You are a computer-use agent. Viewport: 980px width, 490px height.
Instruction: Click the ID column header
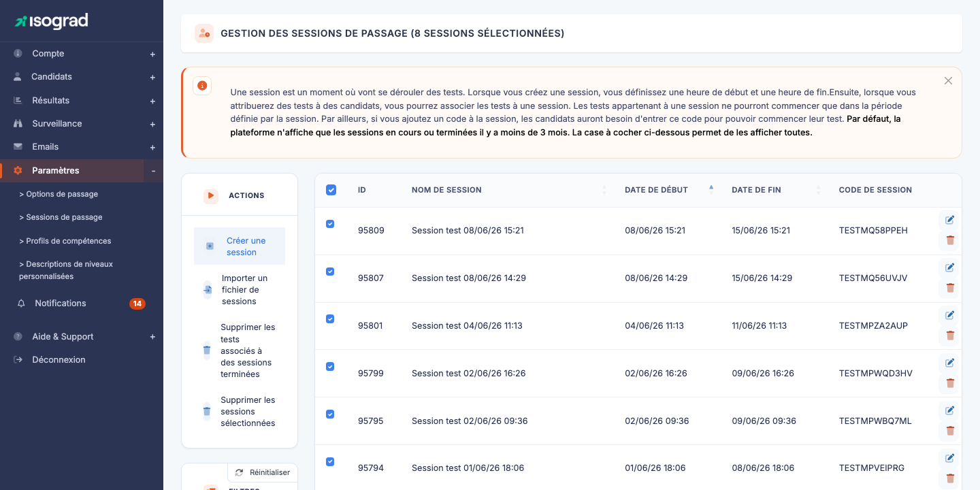click(x=362, y=190)
